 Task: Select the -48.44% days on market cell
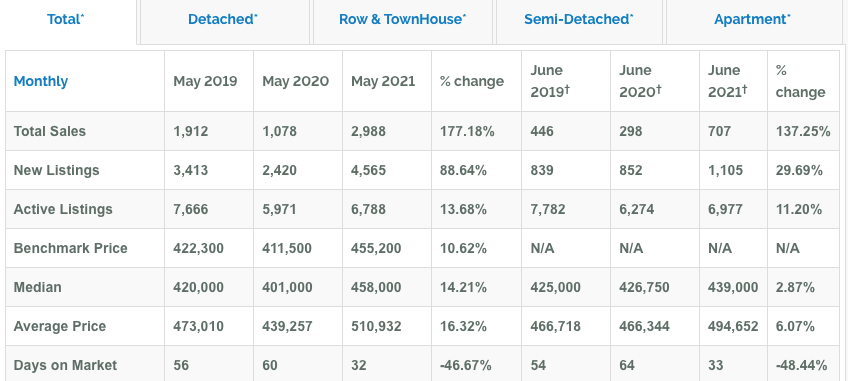[801, 365]
